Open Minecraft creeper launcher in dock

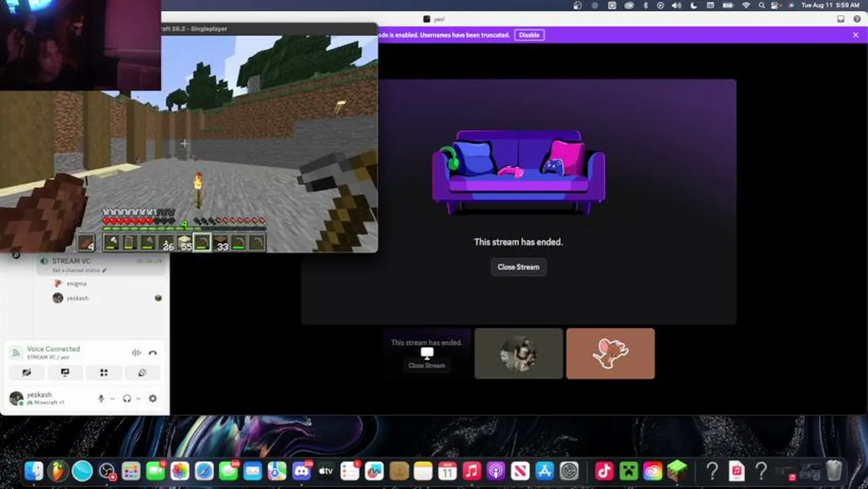628,471
